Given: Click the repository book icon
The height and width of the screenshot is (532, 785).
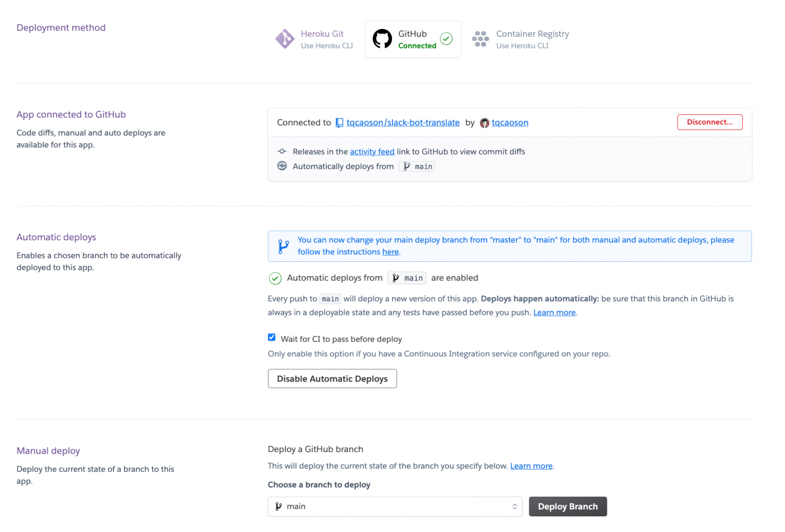Looking at the screenshot, I should pyautogui.click(x=339, y=123).
